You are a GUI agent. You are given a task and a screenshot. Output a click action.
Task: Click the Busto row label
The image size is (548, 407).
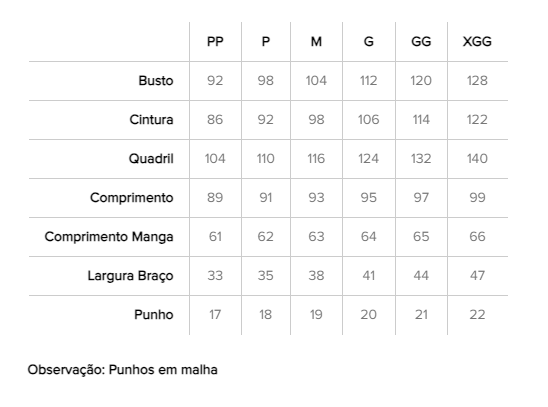tap(156, 81)
